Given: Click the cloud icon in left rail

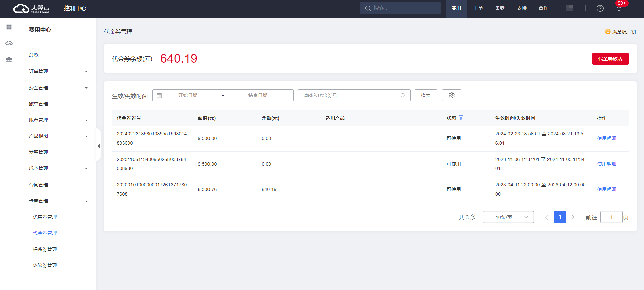Looking at the screenshot, I should click(9, 43).
